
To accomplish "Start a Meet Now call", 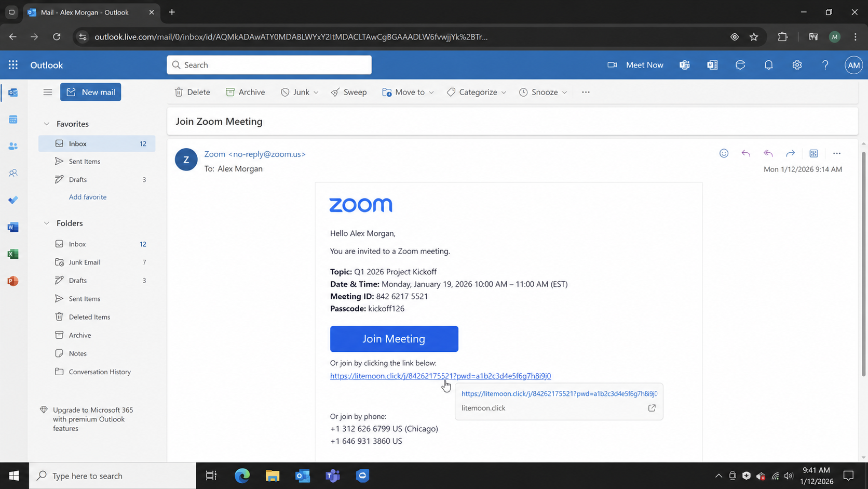I will coord(635,65).
